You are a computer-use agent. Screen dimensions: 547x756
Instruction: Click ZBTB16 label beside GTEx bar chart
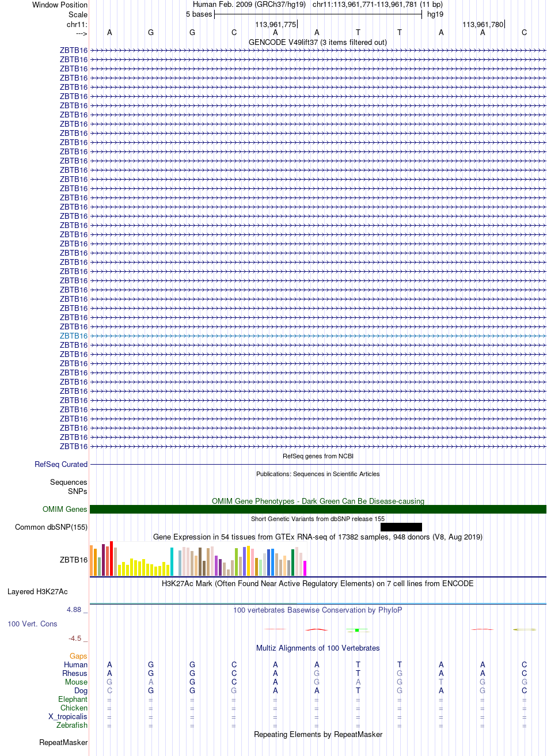tap(74, 560)
